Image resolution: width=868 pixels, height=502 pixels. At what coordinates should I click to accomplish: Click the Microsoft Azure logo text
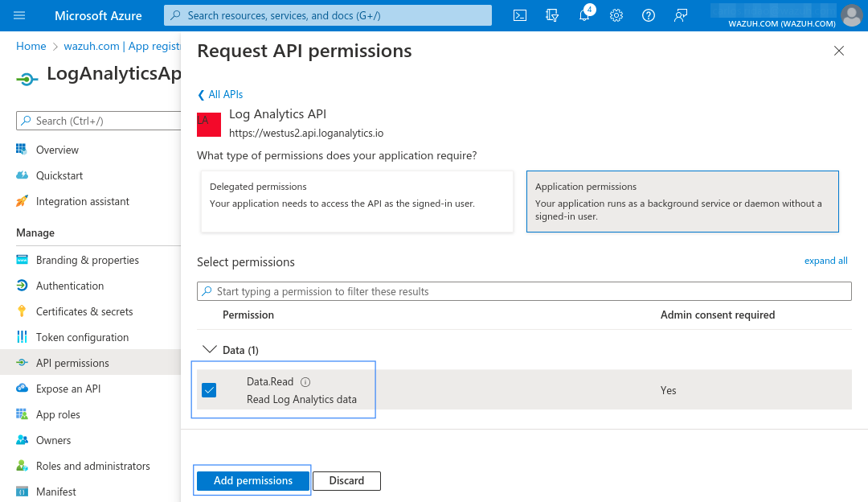[x=98, y=15]
